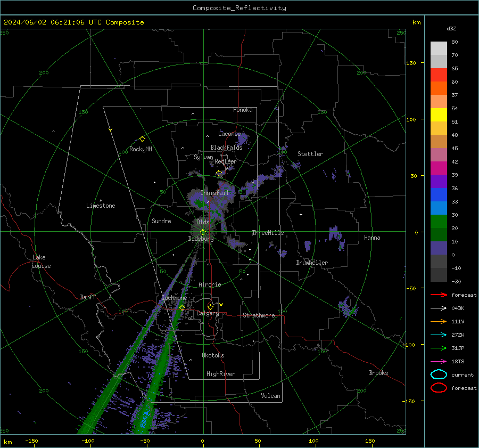Click the green radar echo beside Innisfail

(200, 203)
